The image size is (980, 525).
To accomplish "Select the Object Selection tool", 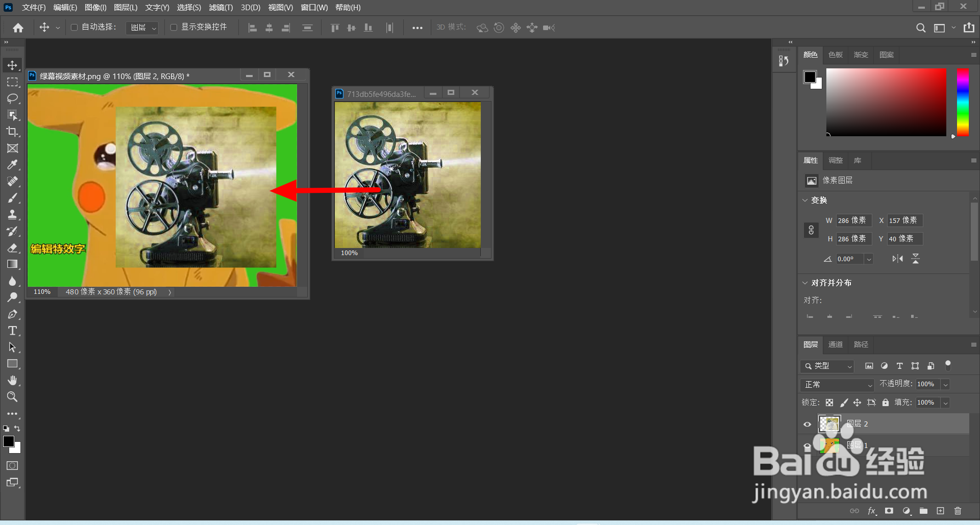I will pyautogui.click(x=12, y=115).
